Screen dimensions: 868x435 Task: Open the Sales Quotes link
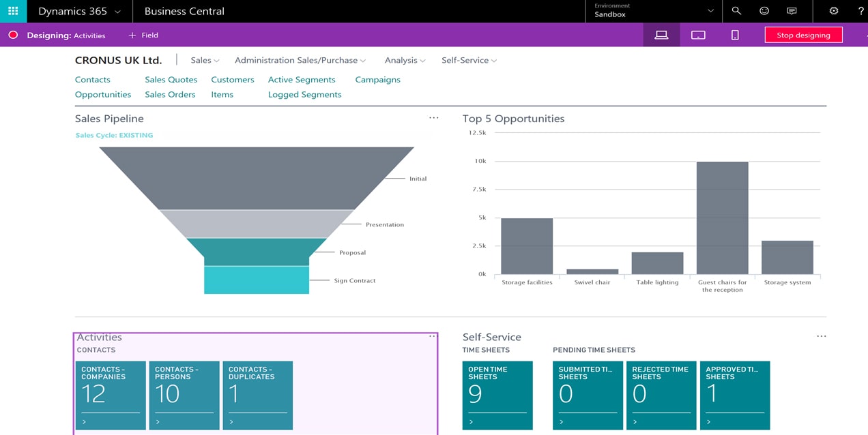[171, 79]
